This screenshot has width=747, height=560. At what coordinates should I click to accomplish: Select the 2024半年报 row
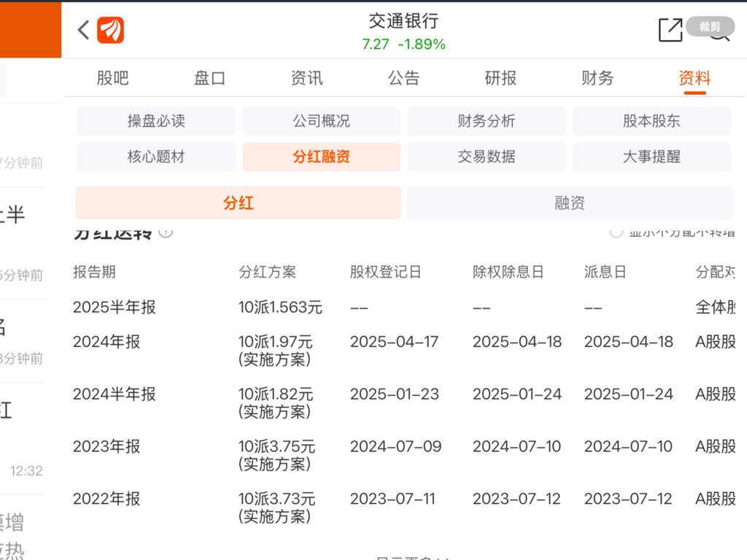pos(404,402)
